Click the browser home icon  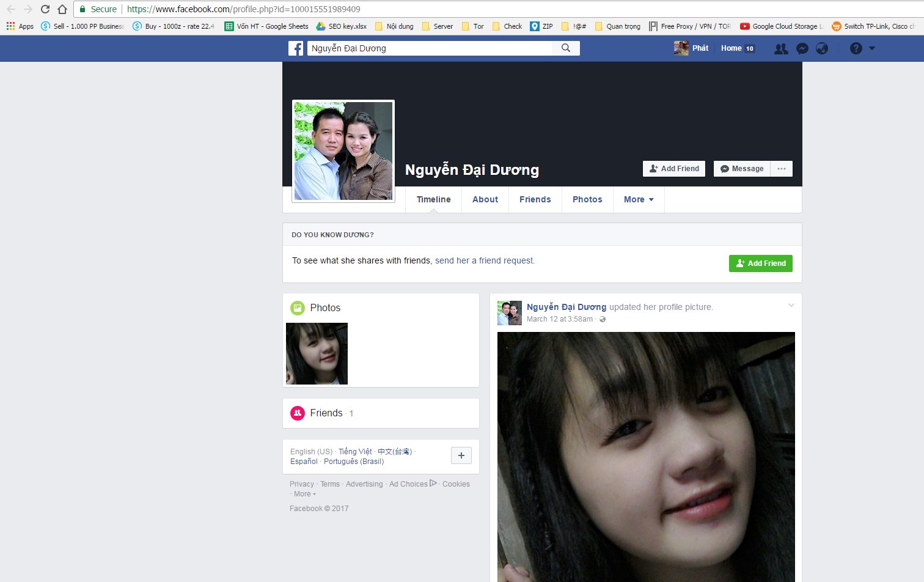point(62,9)
